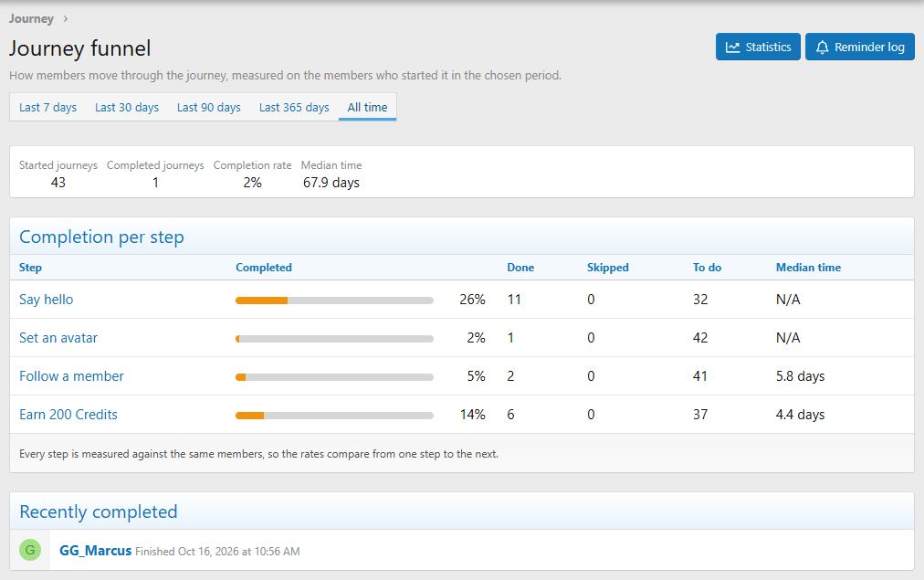Click the Skipped column header

(607, 268)
